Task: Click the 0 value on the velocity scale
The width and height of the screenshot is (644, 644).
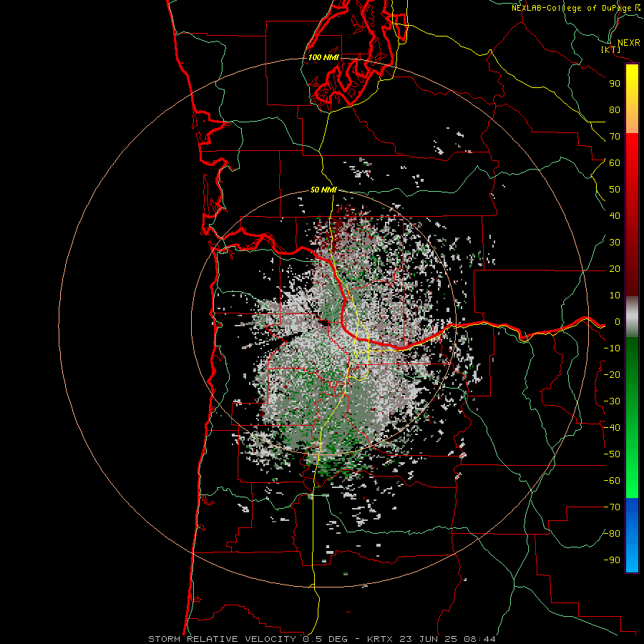Action: click(x=618, y=321)
